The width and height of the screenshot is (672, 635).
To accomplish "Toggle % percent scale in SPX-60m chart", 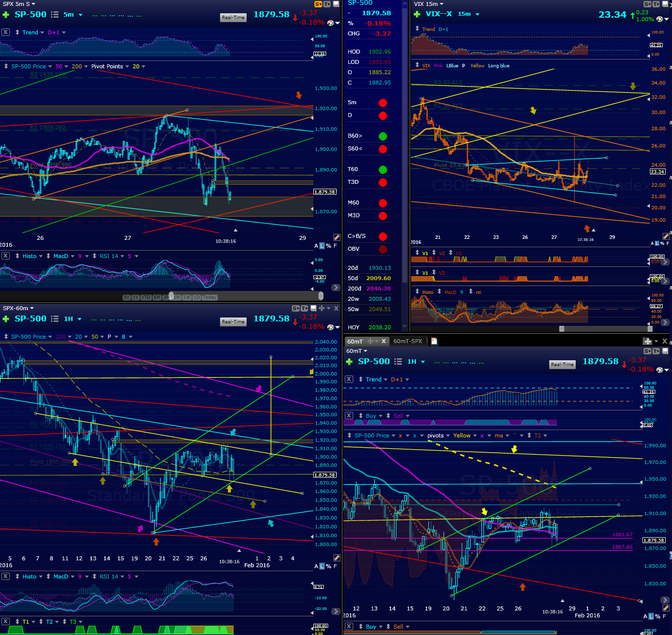I will 329,566.
